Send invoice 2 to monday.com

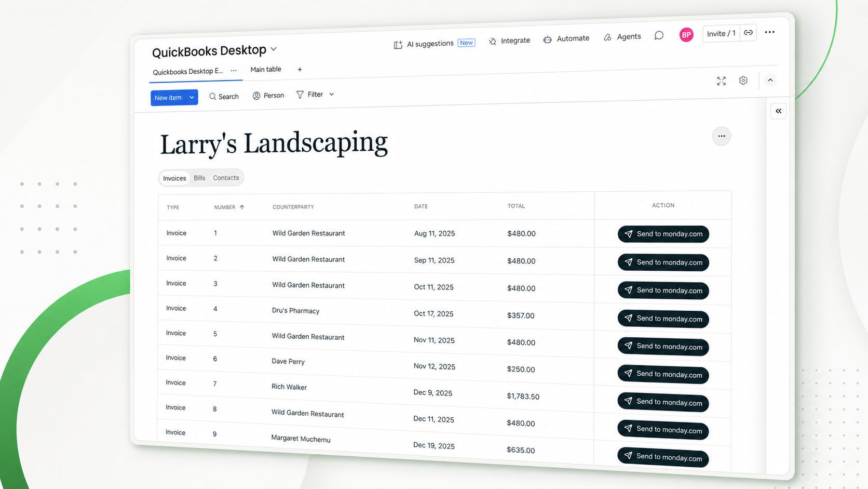coord(663,262)
